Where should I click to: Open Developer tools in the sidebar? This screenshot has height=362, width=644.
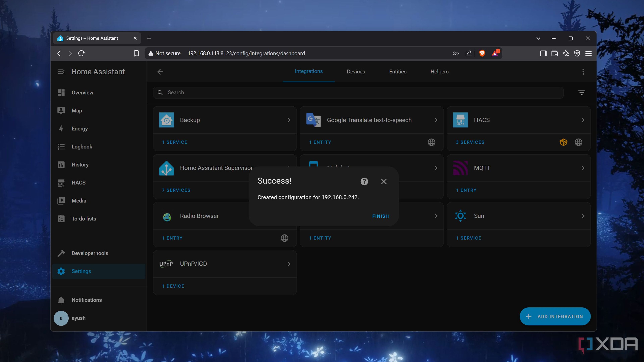[x=99, y=253]
